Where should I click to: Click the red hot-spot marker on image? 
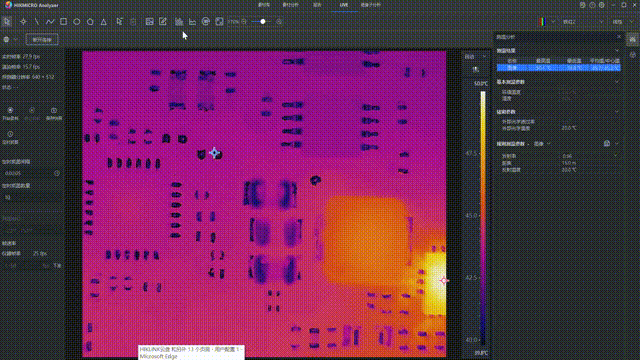click(443, 280)
